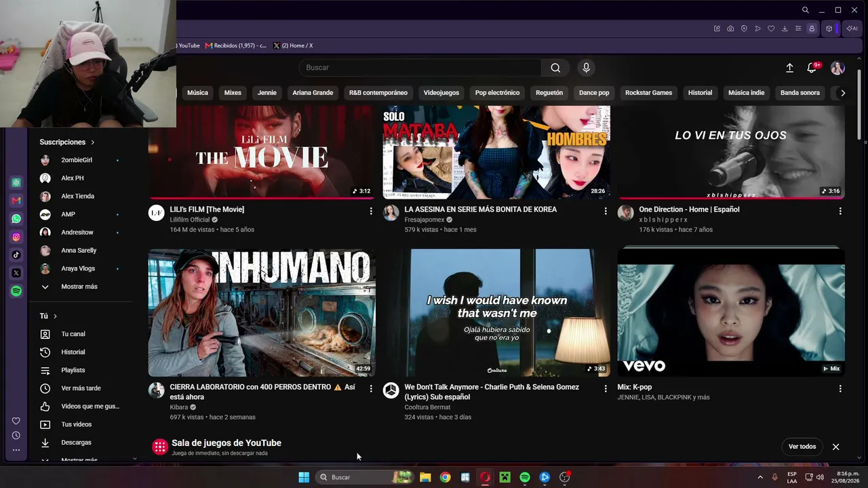Open Spotify from the Windows taskbar
Image resolution: width=868 pixels, height=488 pixels.
[x=525, y=477]
